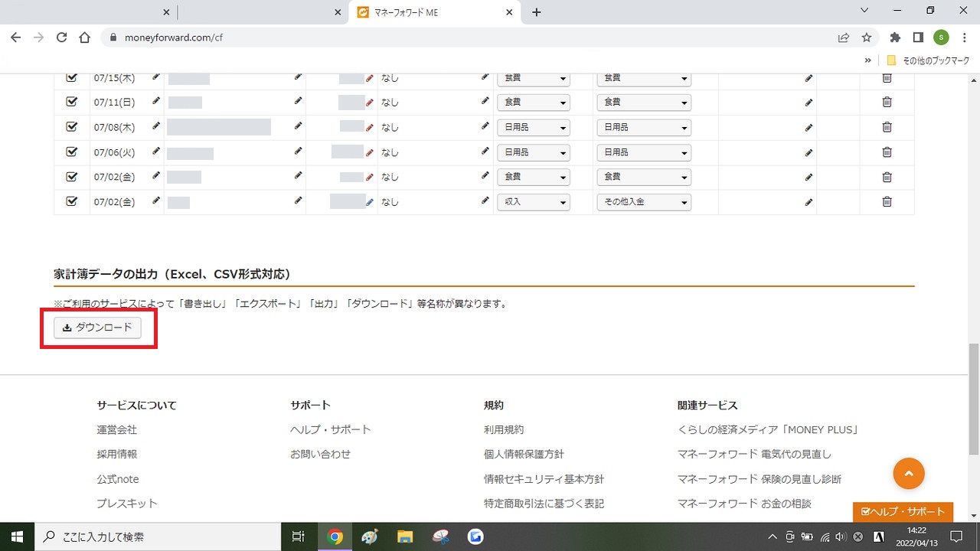
Task: Open Chrome from the Windows taskbar
Action: pos(335,536)
